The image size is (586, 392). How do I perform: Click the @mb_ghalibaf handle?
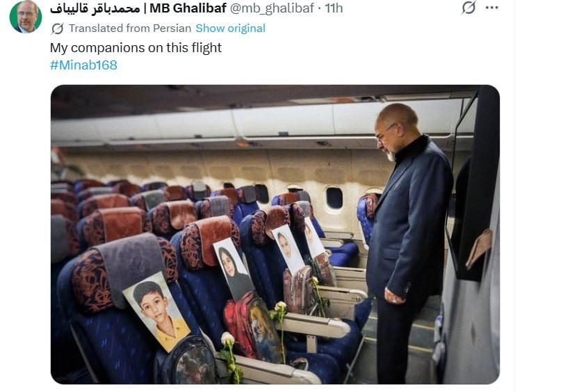click(x=272, y=8)
